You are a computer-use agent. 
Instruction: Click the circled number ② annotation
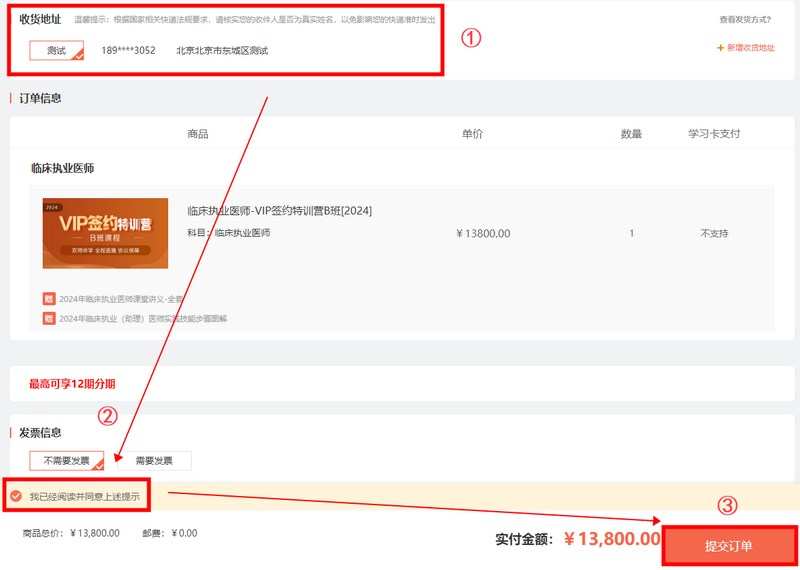click(108, 414)
